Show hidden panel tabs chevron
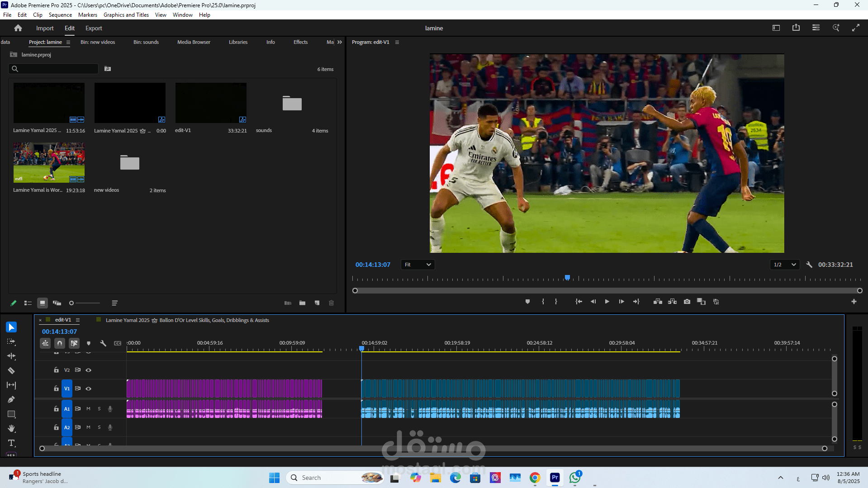 340,42
